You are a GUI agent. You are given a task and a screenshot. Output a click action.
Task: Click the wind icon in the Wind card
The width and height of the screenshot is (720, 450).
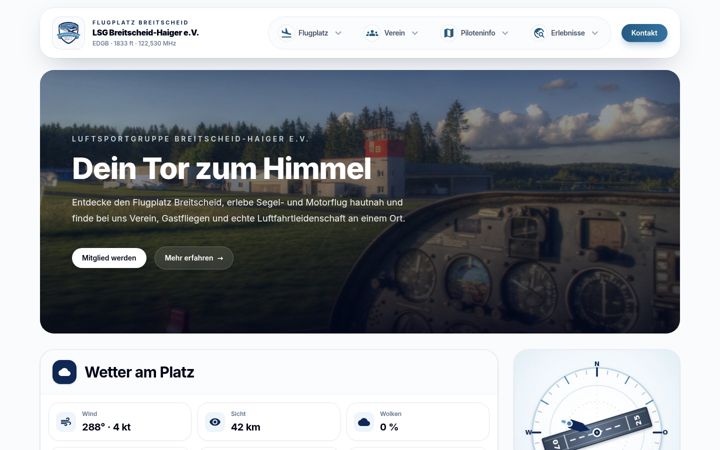pos(66,422)
